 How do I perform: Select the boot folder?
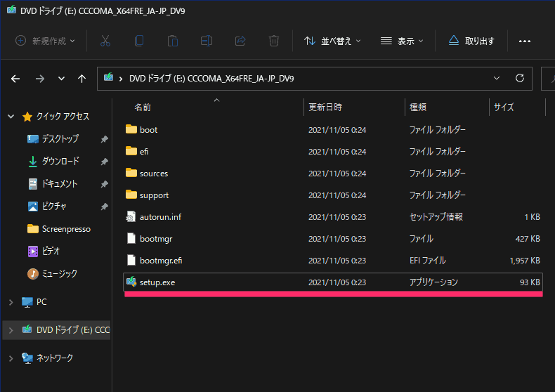tap(333, 130)
